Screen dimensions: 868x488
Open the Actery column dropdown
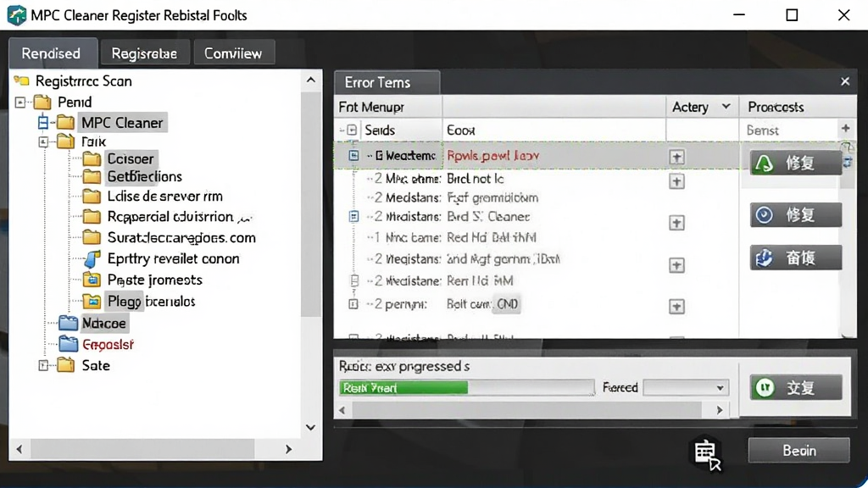click(726, 106)
